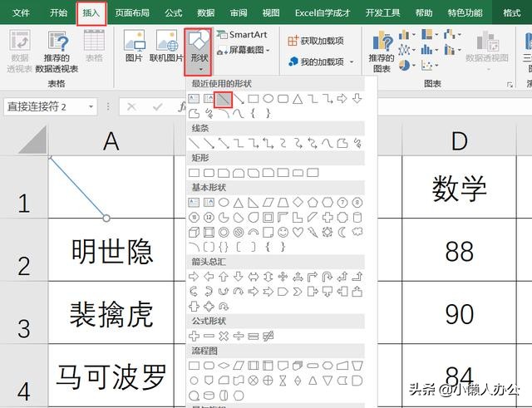
Task: Pick the not-equal sign formula shape
Action: 268,336
